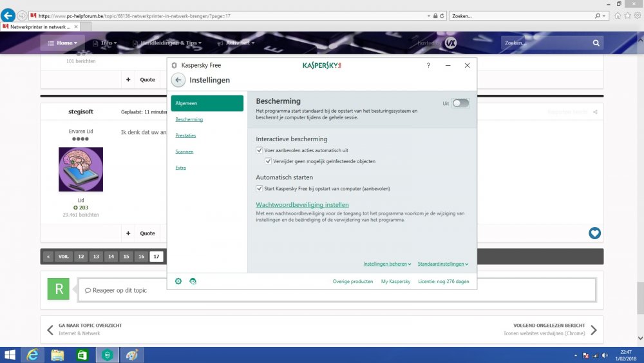Viewport: 644px width, 363px height.
Task: Click the plus multiquote icon beside stegisoft's Quote
Action: click(128, 233)
